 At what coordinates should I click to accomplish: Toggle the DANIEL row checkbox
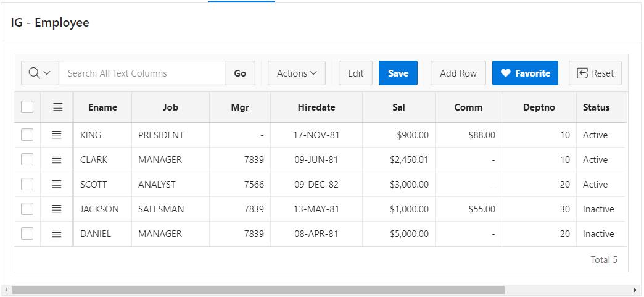(x=27, y=233)
